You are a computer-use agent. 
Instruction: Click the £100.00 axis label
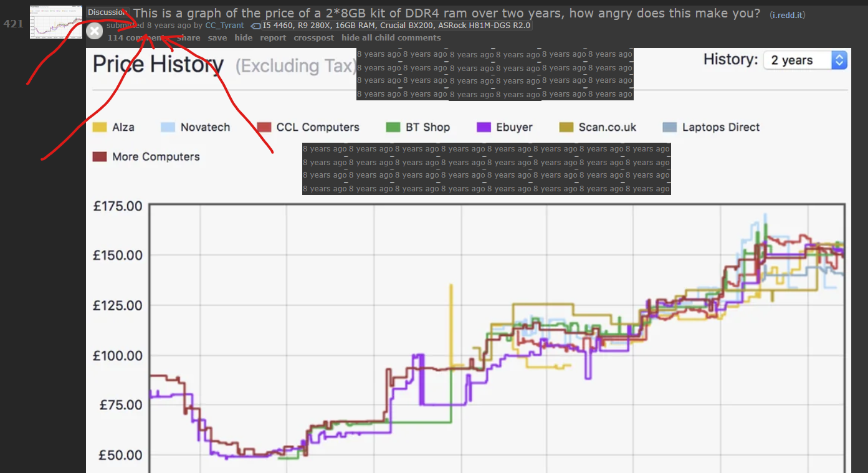[118, 356]
